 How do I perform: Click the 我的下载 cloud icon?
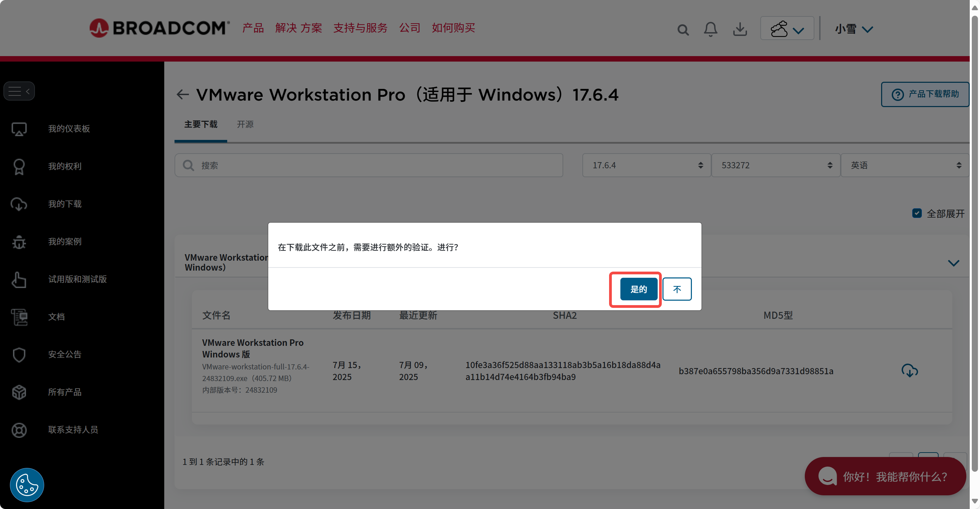[19, 204]
